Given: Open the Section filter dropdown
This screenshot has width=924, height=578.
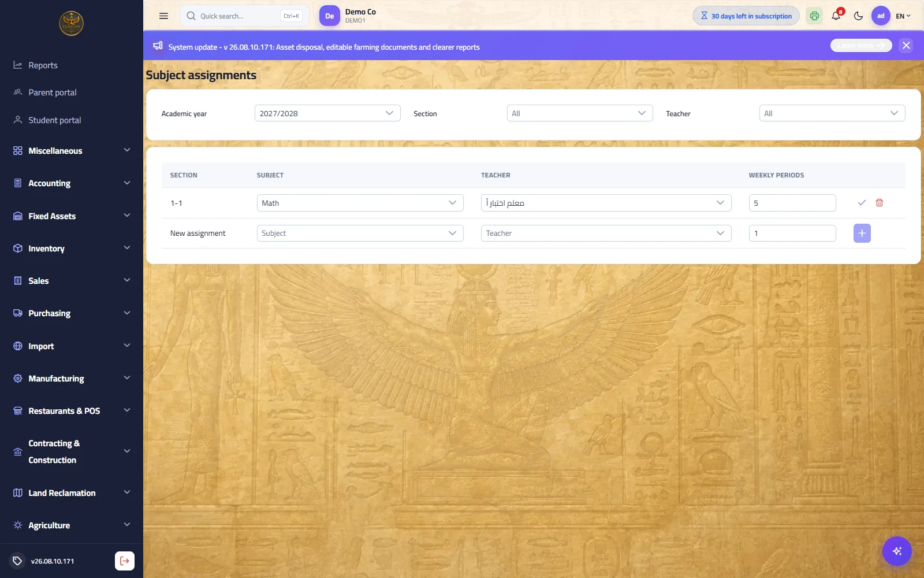Looking at the screenshot, I should [x=580, y=113].
